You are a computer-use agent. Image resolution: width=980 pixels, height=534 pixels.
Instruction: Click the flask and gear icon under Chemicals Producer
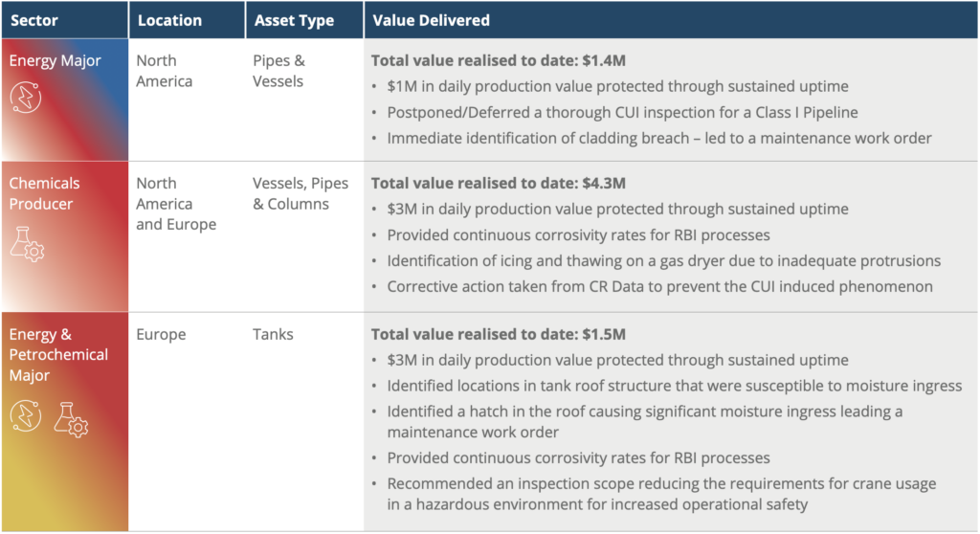[27, 244]
